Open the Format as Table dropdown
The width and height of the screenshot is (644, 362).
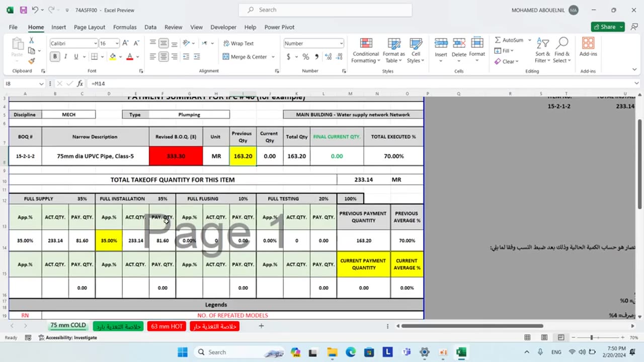click(x=393, y=50)
